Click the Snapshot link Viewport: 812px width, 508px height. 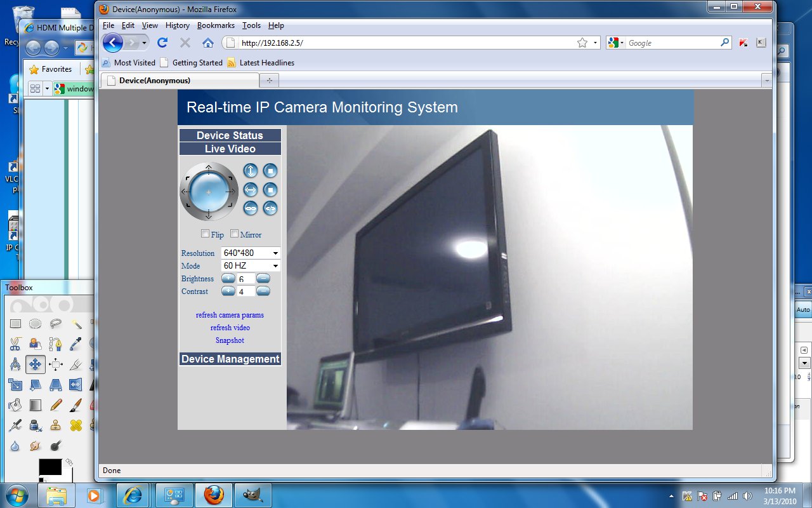[230, 340]
